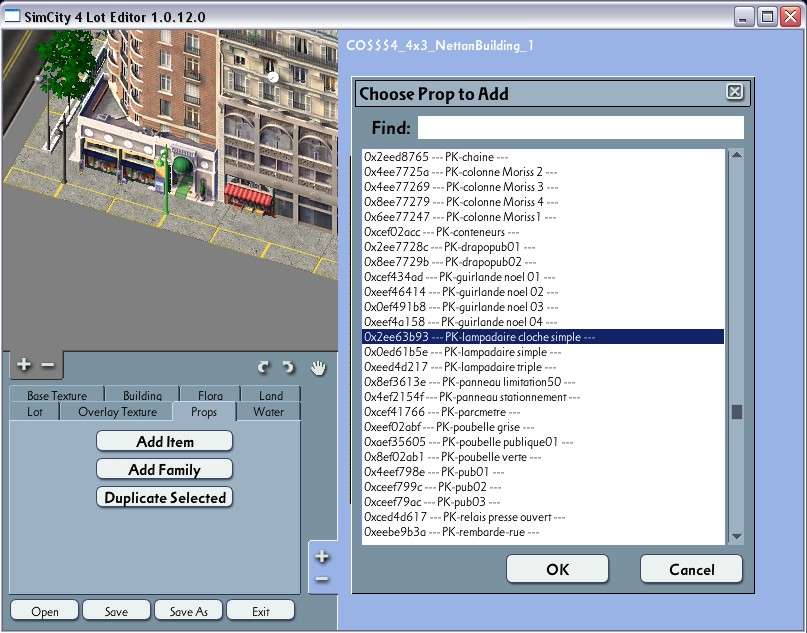Open the SimCity 4 Lot Editor window menu icon

click(x=11, y=16)
